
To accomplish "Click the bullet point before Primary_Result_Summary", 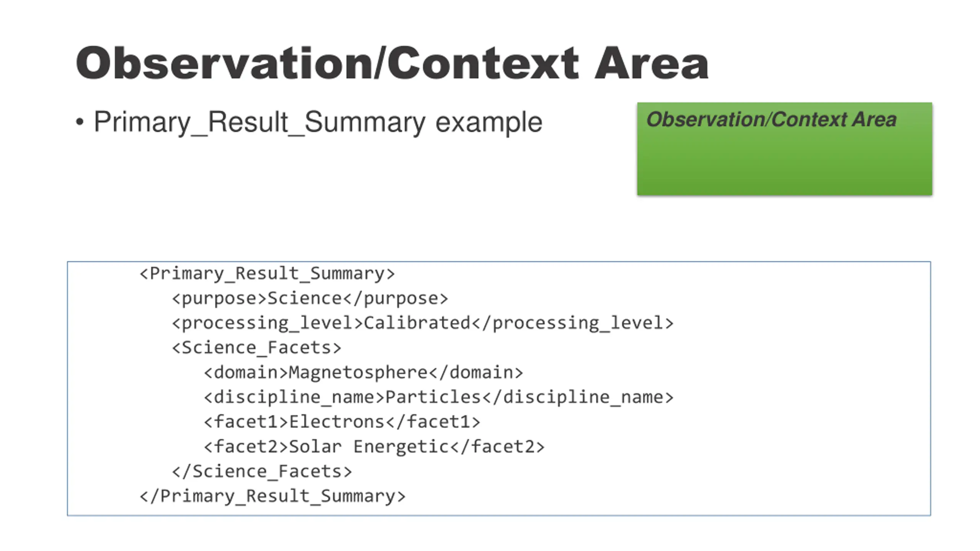I will coord(80,122).
